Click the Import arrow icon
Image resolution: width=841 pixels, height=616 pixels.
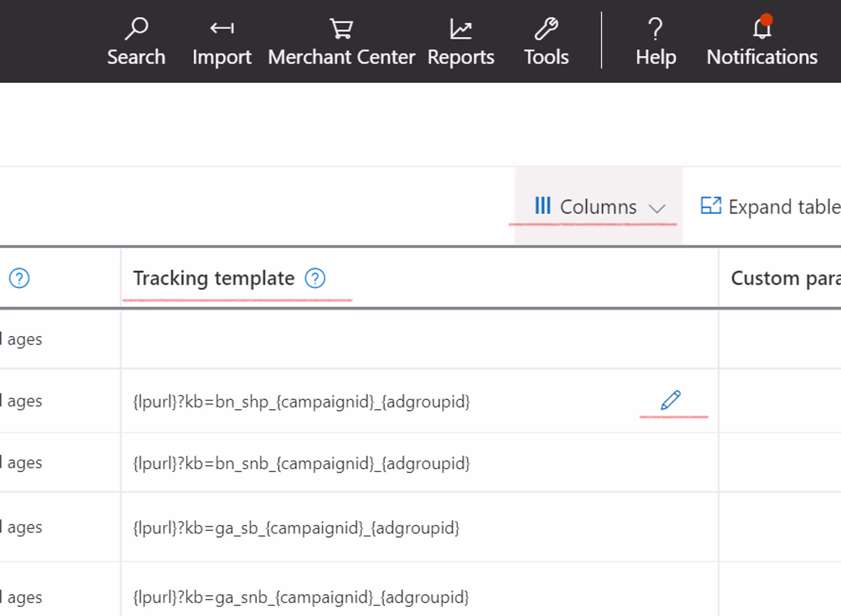222,29
